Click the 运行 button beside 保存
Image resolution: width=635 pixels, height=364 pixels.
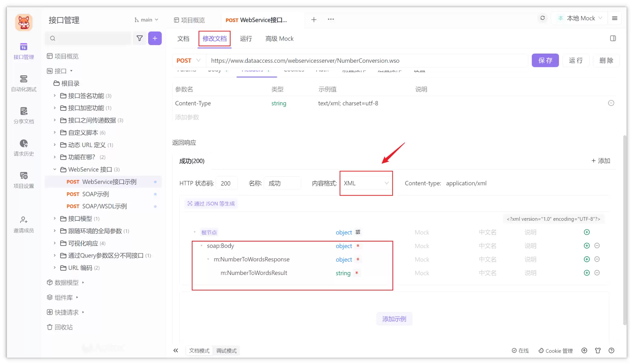[576, 61]
